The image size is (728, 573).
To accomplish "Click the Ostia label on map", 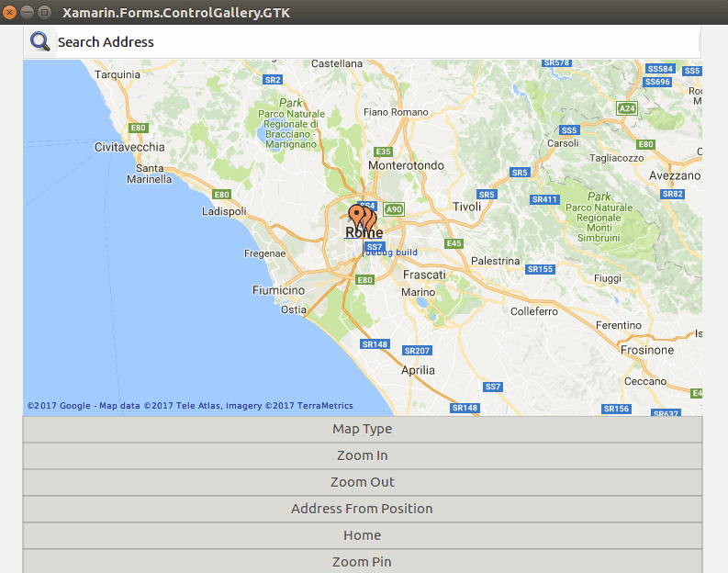I will coord(294,309).
